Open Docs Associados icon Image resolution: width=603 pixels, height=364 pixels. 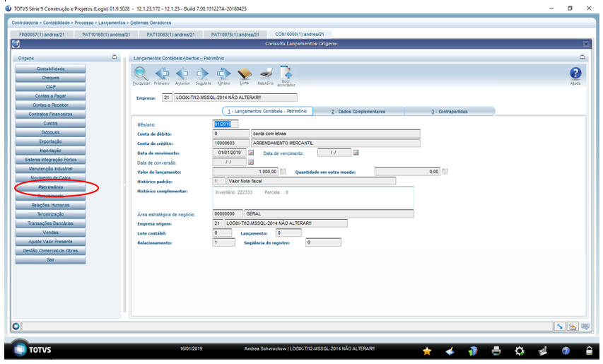click(x=286, y=72)
